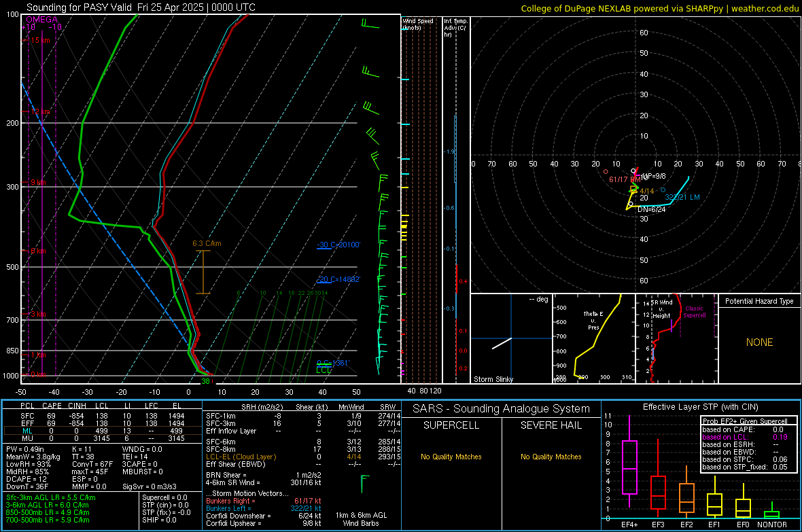Click the 'SR Wind v. Height' panel label
The width and height of the screenshot is (802, 532).
tap(661, 309)
